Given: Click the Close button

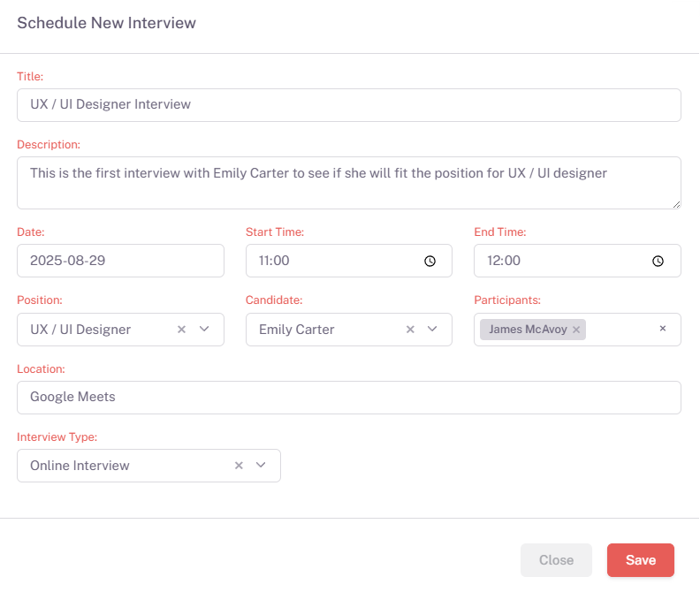Looking at the screenshot, I should (x=556, y=560).
